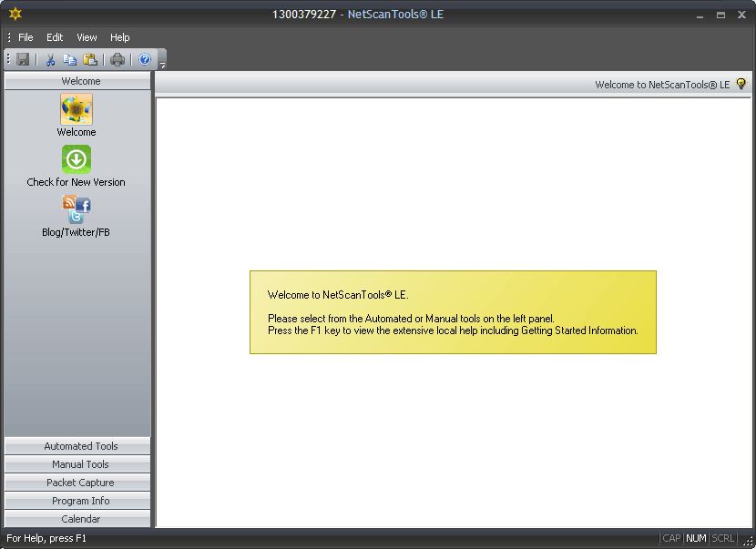Image resolution: width=756 pixels, height=549 pixels.
Task: Expand the toolbar options arrow
Action: 162,65
